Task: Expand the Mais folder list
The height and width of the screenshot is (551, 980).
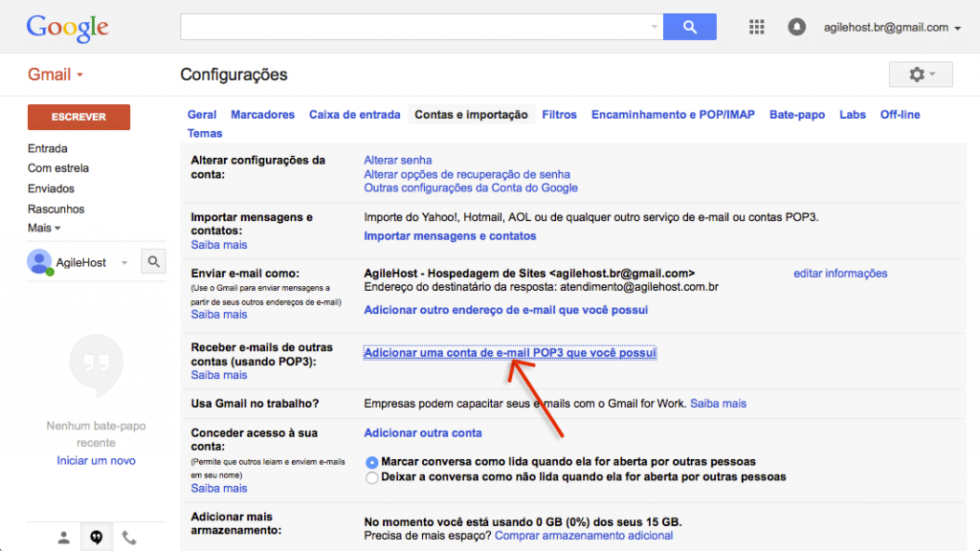Action: point(44,228)
